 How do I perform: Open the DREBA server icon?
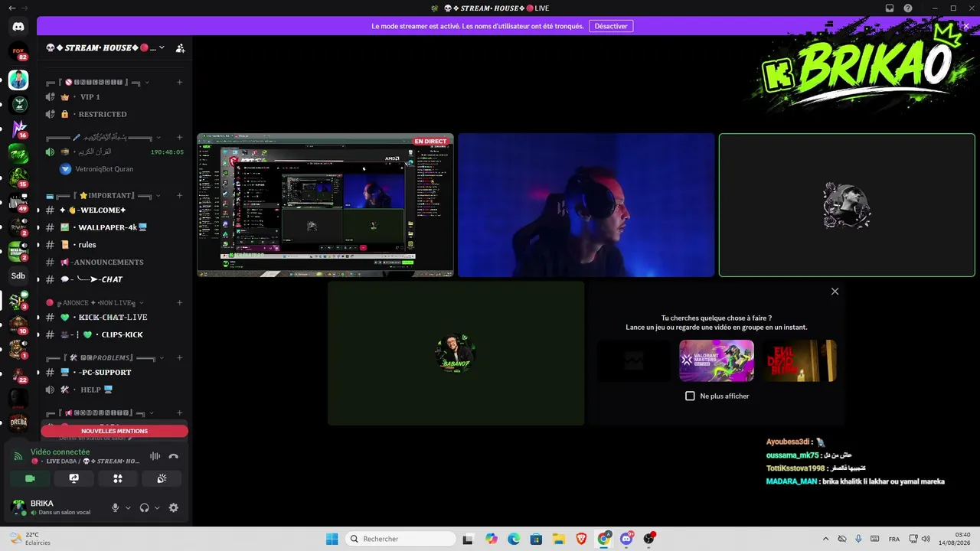coord(18,422)
